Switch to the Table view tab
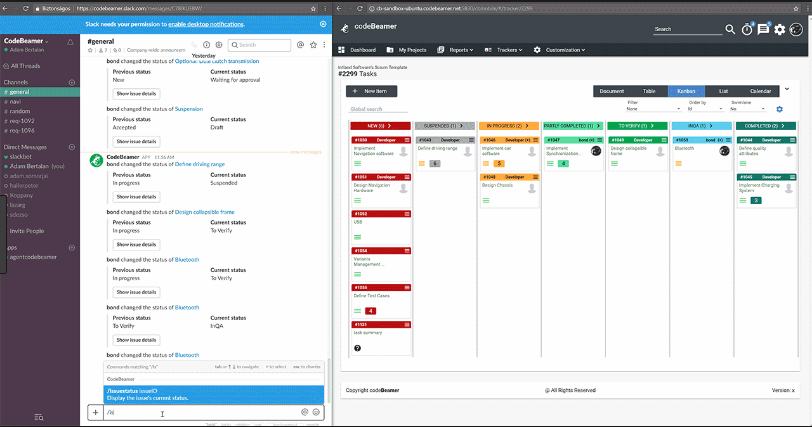 pos(649,90)
